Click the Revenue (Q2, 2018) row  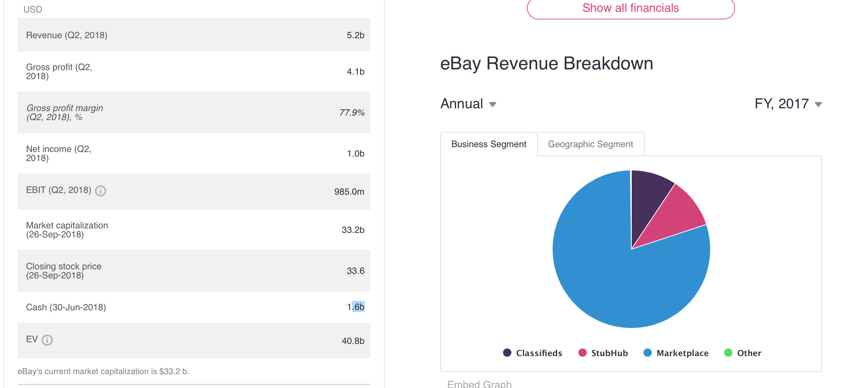[194, 35]
